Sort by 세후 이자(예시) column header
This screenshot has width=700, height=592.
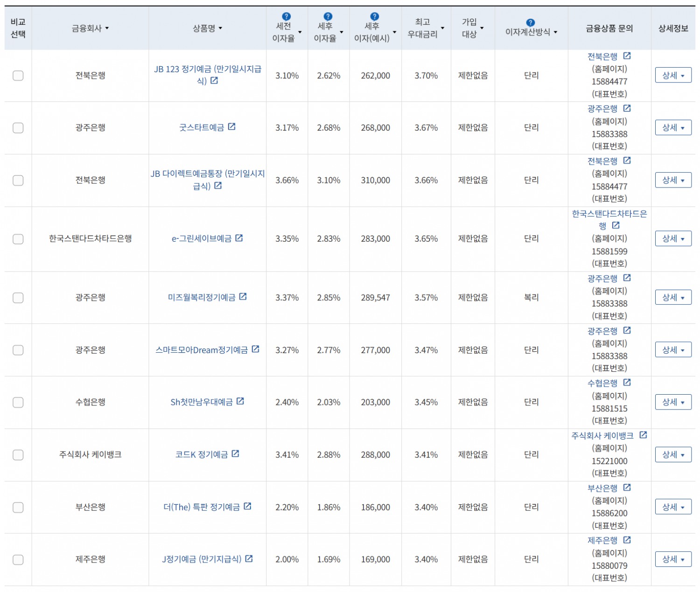375,32
